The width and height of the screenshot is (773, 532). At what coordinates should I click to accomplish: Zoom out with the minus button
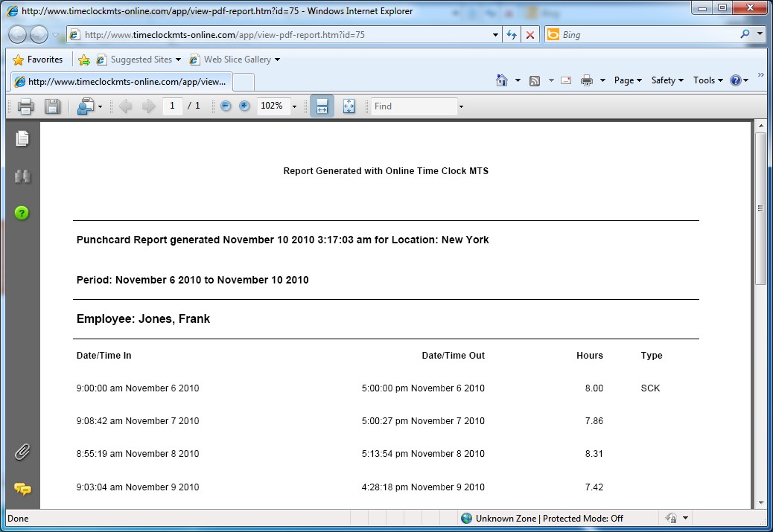226,106
